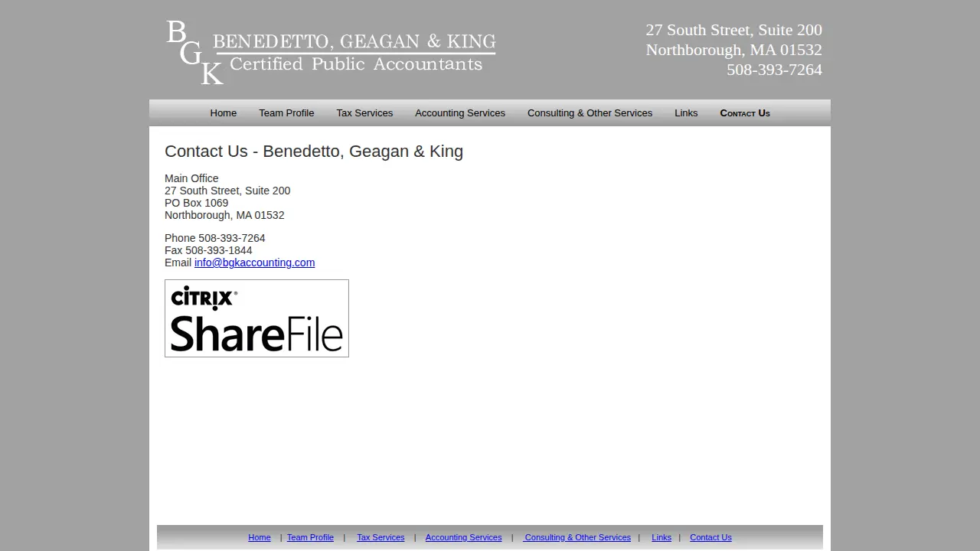
Task: Email info@bgkaccounting.com via the link
Action: click(254, 262)
